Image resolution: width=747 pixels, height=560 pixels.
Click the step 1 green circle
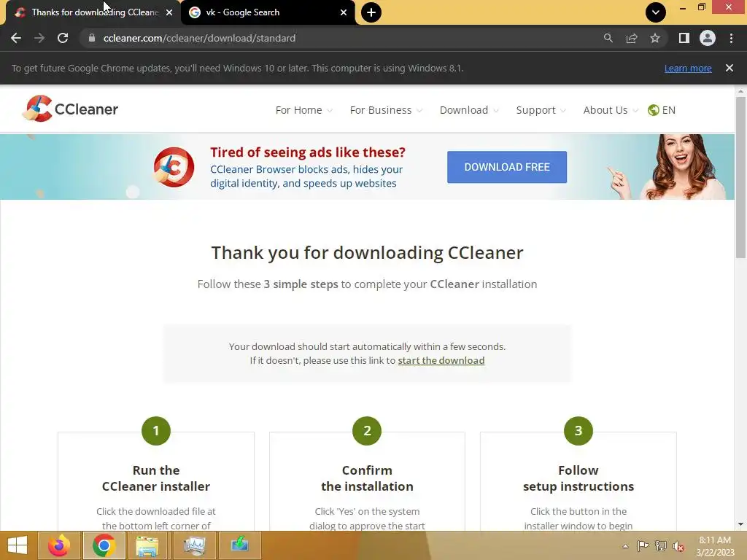click(x=156, y=430)
